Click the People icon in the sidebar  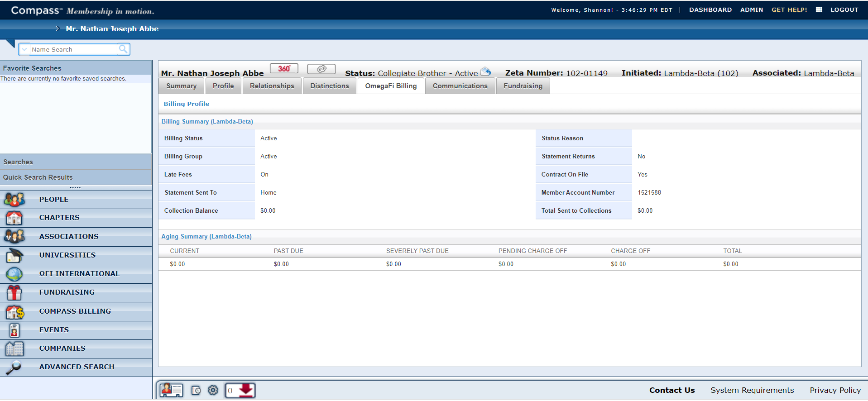tap(14, 199)
